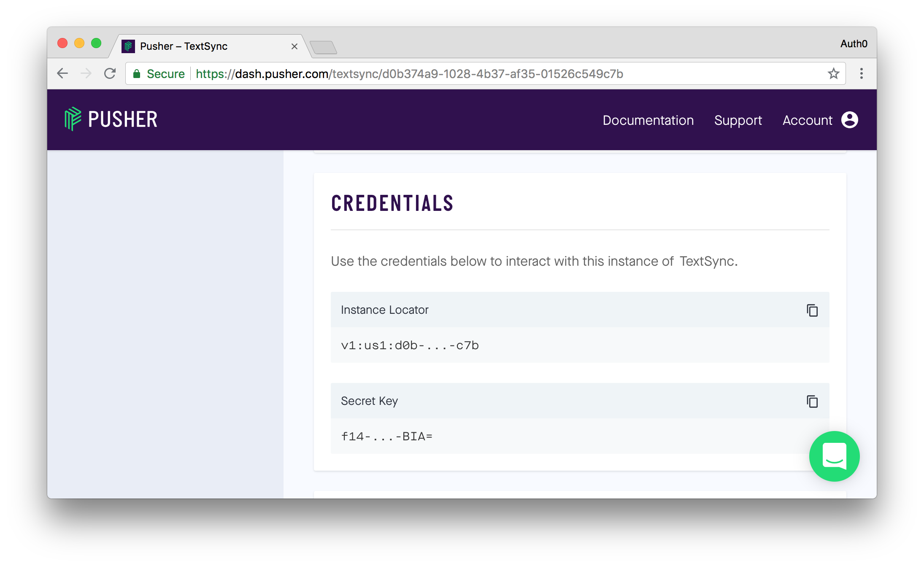Click the Account avatar icon

(x=849, y=120)
